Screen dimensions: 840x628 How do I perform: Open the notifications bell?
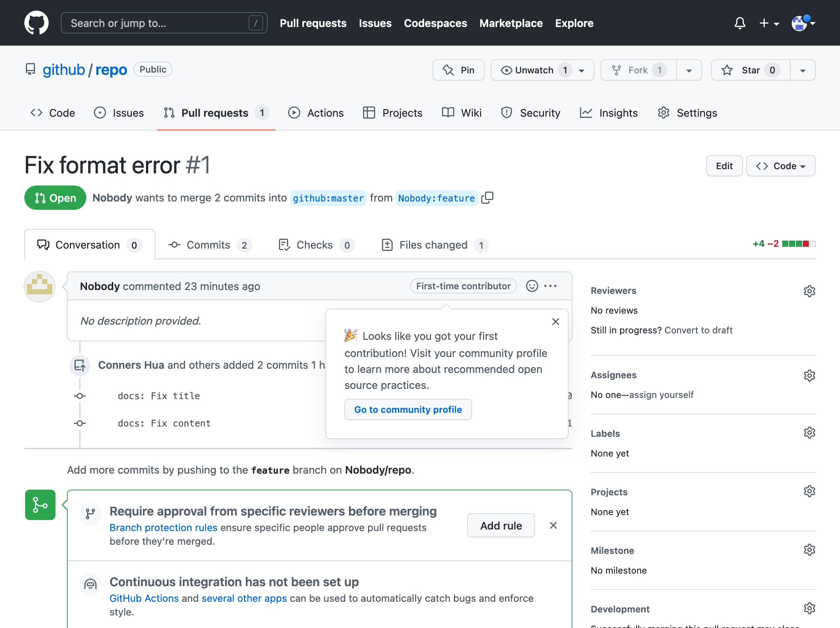[740, 23]
